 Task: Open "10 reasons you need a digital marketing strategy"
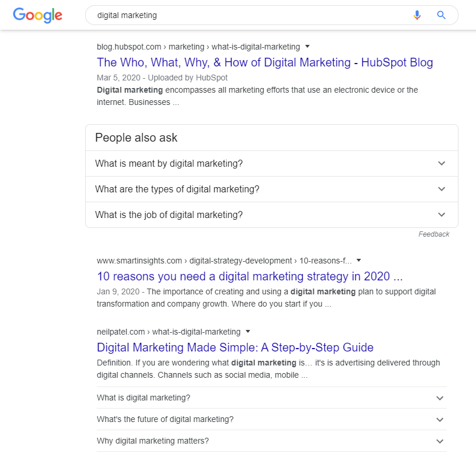tap(250, 276)
